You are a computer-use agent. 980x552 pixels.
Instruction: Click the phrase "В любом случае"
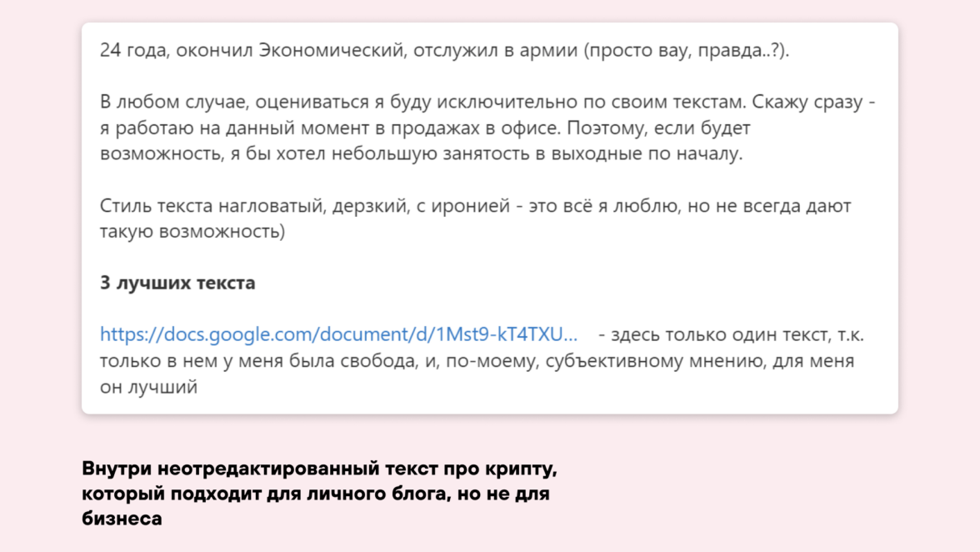[173, 103]
